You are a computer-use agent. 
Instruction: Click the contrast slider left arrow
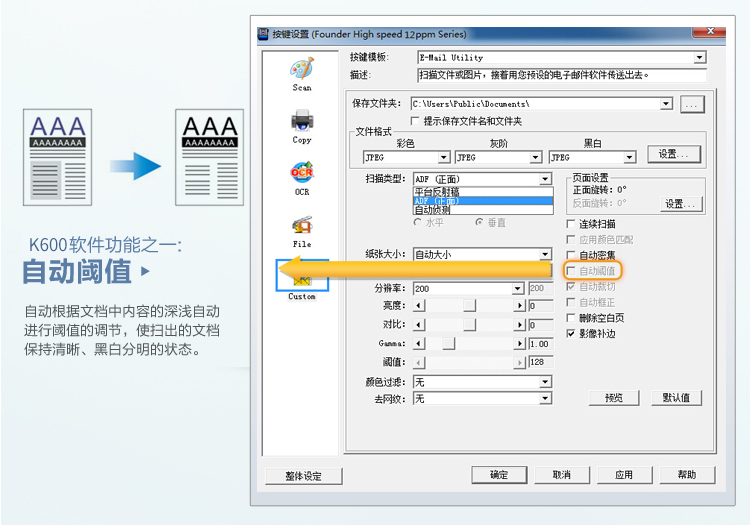[x=419, y=325]
